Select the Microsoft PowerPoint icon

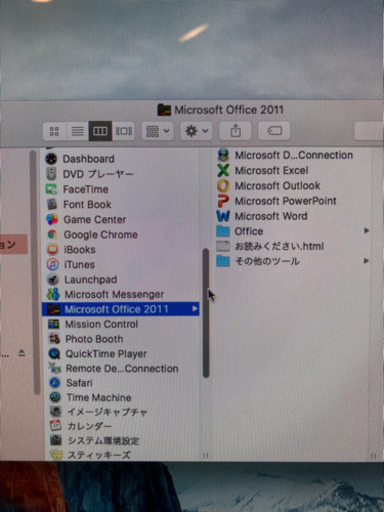pyautogui.click(x=223, y=201)
